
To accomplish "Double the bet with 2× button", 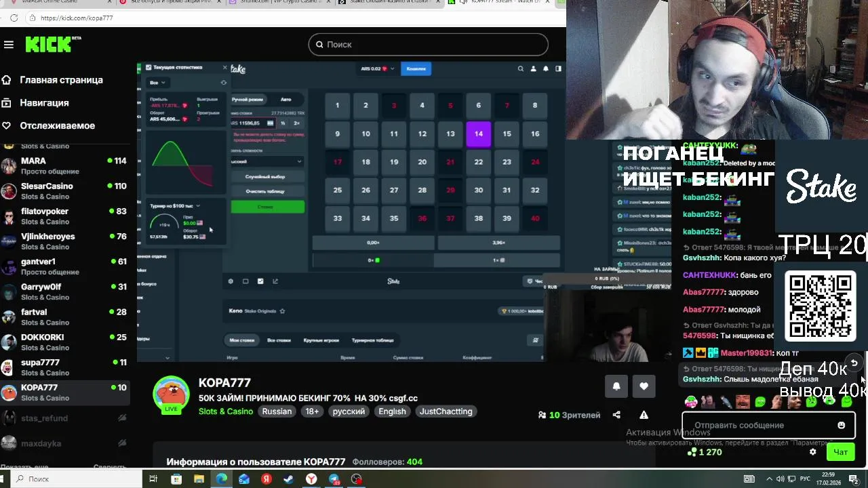I will pos(296,123).
